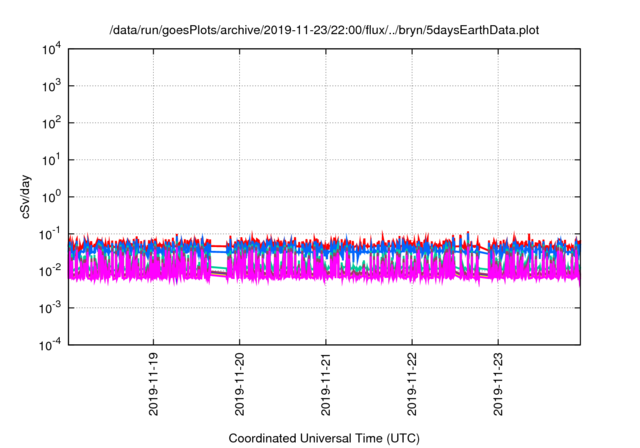This screenshot has height=448, width=640.
Task: Click the 10^-1 y-axis tick label
Action: pyautogui.click(x=51, y=235)
